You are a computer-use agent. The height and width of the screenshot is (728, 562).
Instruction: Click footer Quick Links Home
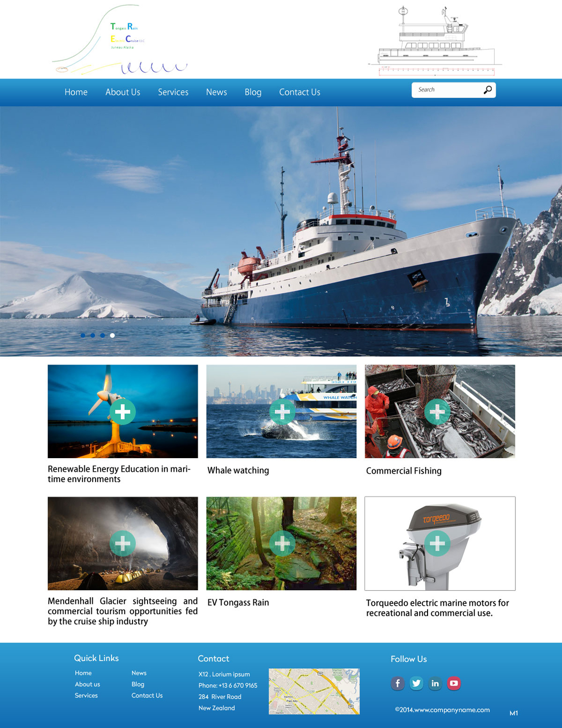tap(83, 673)
